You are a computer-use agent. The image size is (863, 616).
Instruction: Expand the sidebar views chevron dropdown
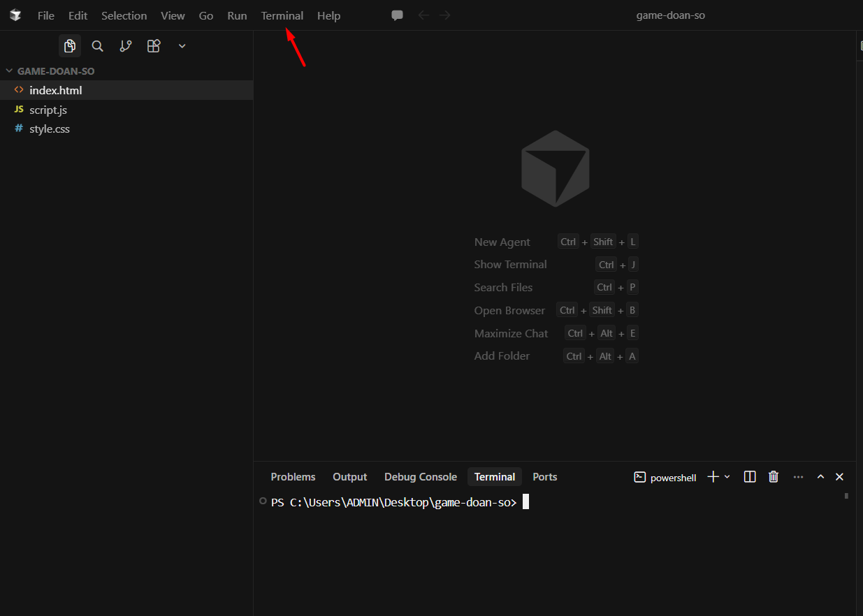182,46
